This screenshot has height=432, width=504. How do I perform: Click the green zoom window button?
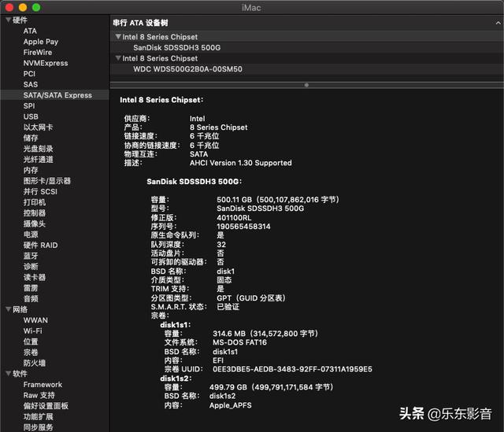(36, 7)
